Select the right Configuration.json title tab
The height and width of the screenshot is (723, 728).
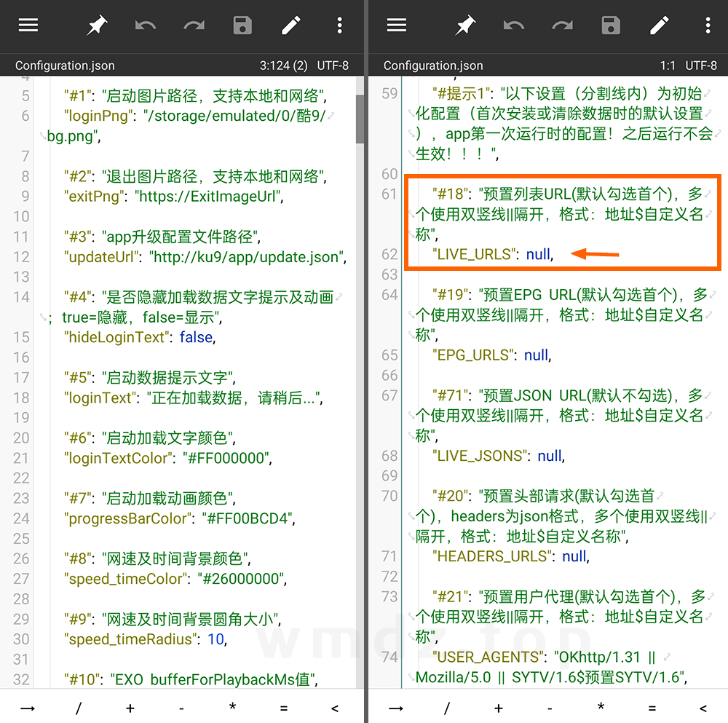pyautogui.click(x=434, y=65)
